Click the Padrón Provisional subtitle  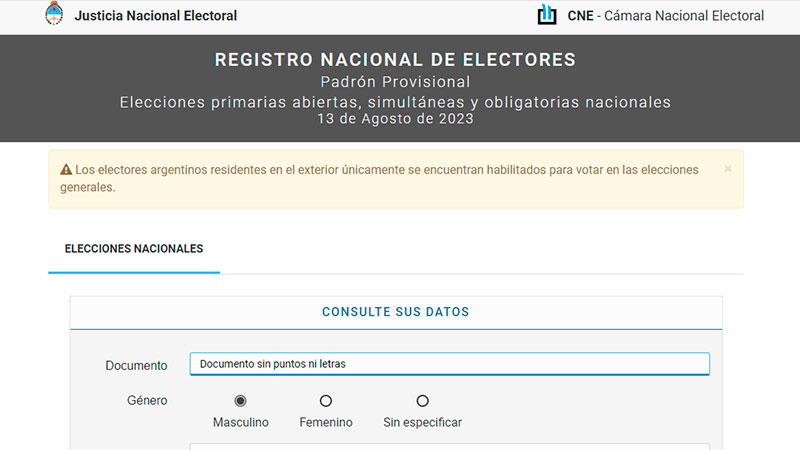[395, 82]
